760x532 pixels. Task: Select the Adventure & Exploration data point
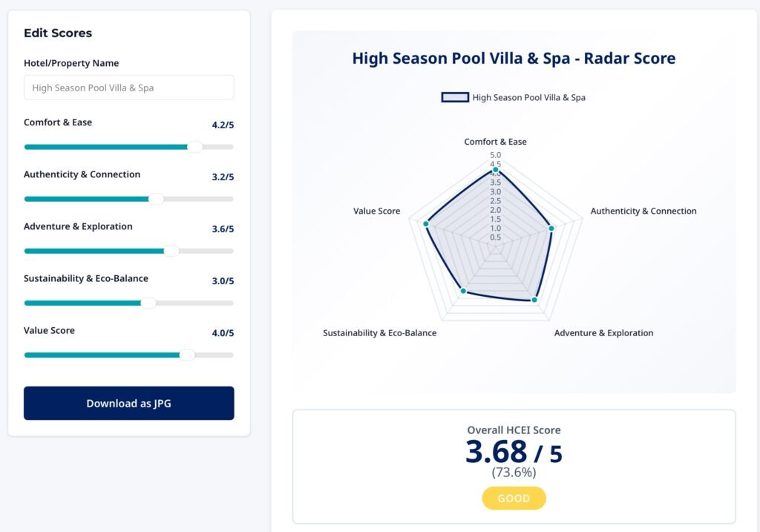click(x=534, y=300)
